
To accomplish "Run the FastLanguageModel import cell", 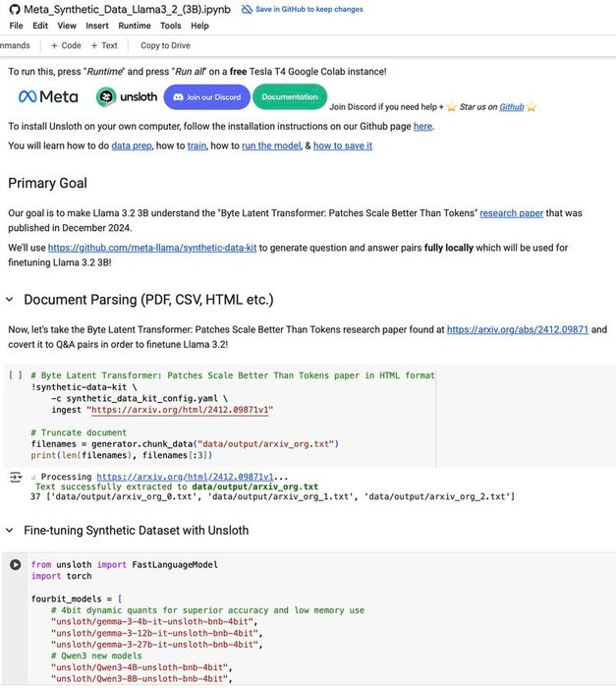I will (15, 565).
